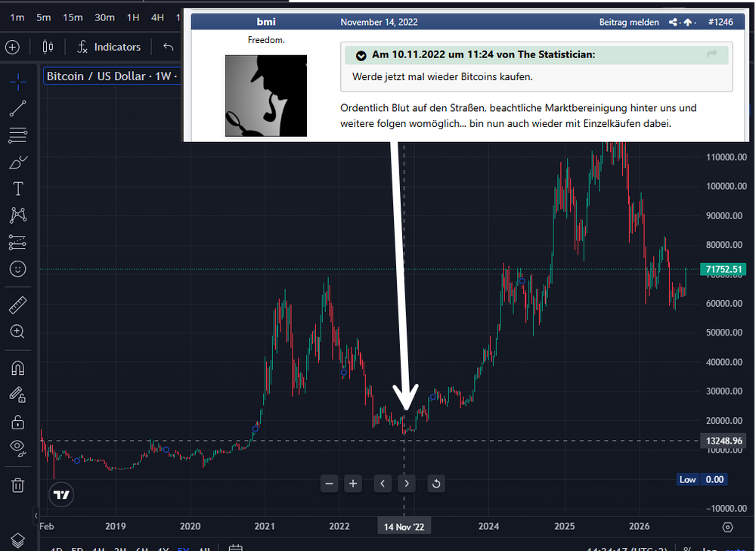The height and width of the screenshot is (551, 756).
Task: Open the bmi user profile
Action: (266, 22)
